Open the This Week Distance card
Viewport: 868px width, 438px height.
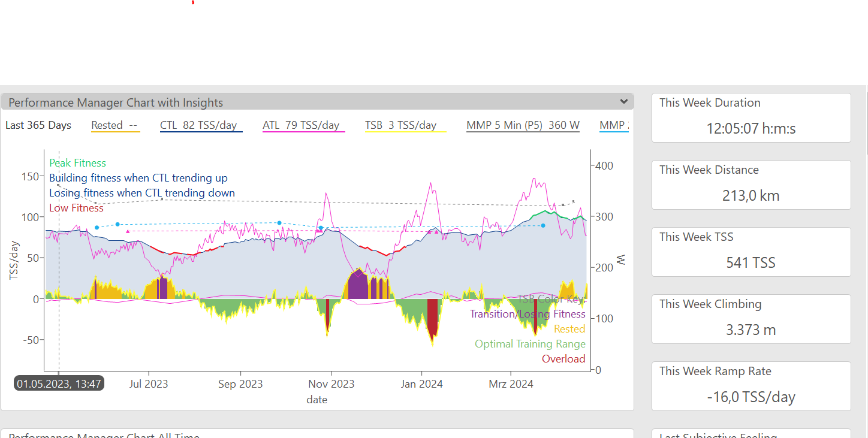(751, 185)
